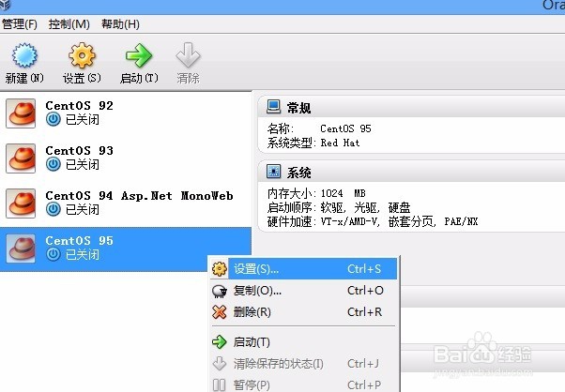The image size is (565, 392).
Task: Click the 新建 (N) toolbar label
Action: [x=24, y=78]
